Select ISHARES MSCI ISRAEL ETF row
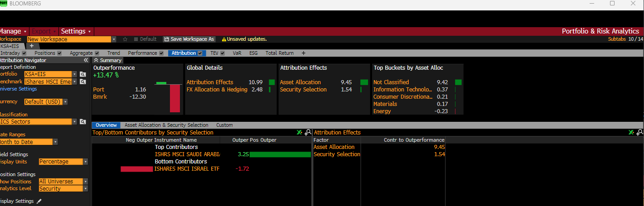The height and width of the screenshot is (206, 644). tap(202, 168)
